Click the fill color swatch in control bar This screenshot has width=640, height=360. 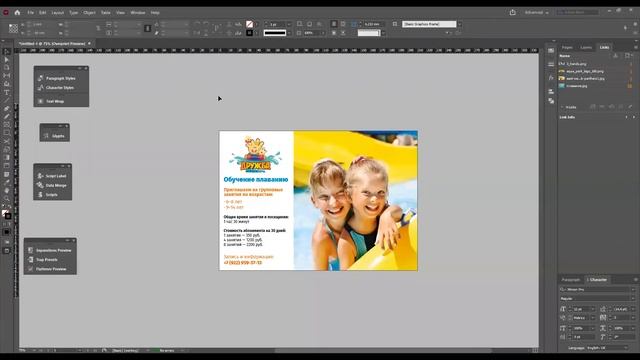(249, 24)
